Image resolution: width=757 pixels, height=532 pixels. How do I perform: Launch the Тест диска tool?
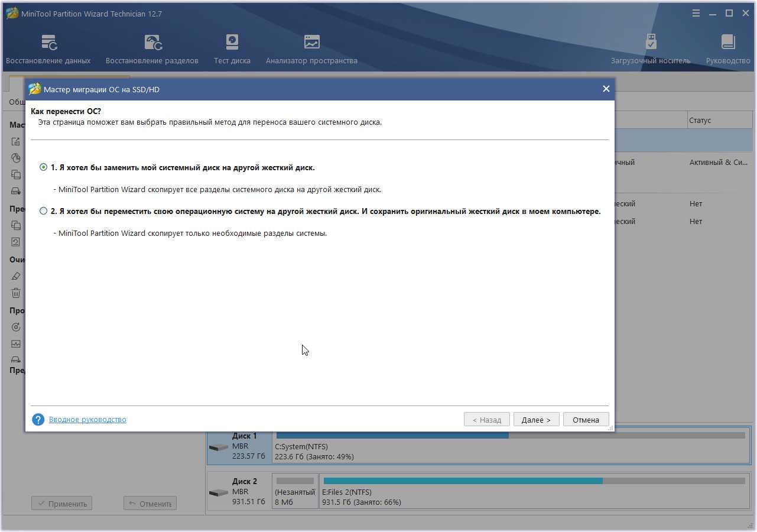point(232,50)
